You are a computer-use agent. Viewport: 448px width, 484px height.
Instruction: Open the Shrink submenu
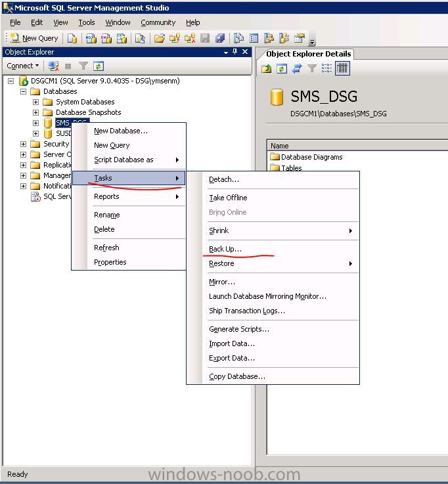(x=273, y=231)
